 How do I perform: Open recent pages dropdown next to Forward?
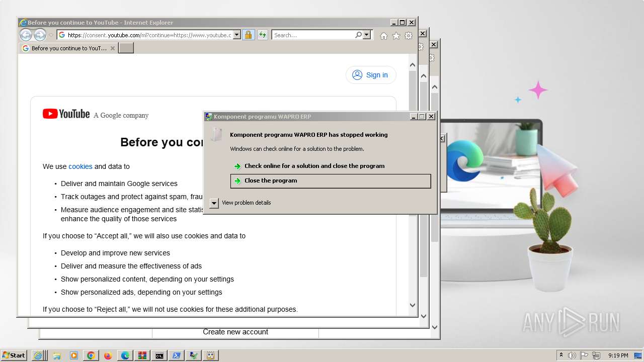pos(51,35)
